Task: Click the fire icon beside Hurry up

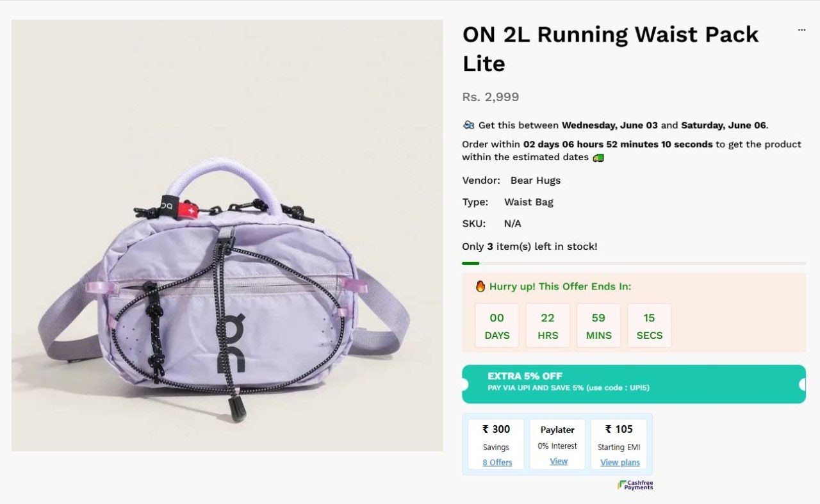Action: (x=480, y=286)
